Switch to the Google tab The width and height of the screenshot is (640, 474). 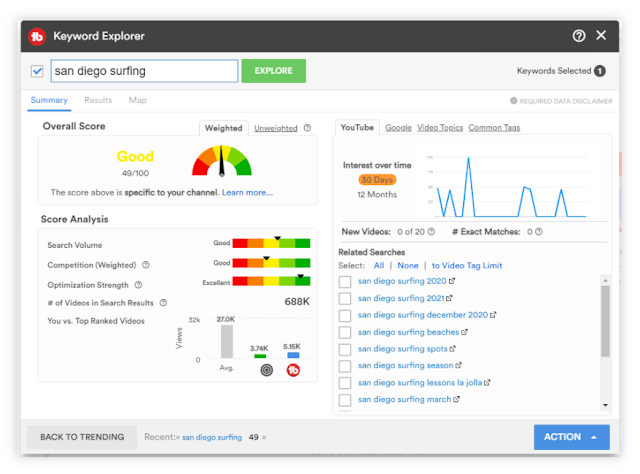coord(398,127)
